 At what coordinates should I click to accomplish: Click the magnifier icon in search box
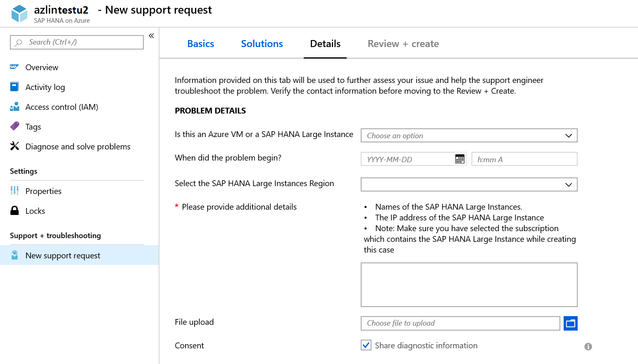(x=18, y=43)
